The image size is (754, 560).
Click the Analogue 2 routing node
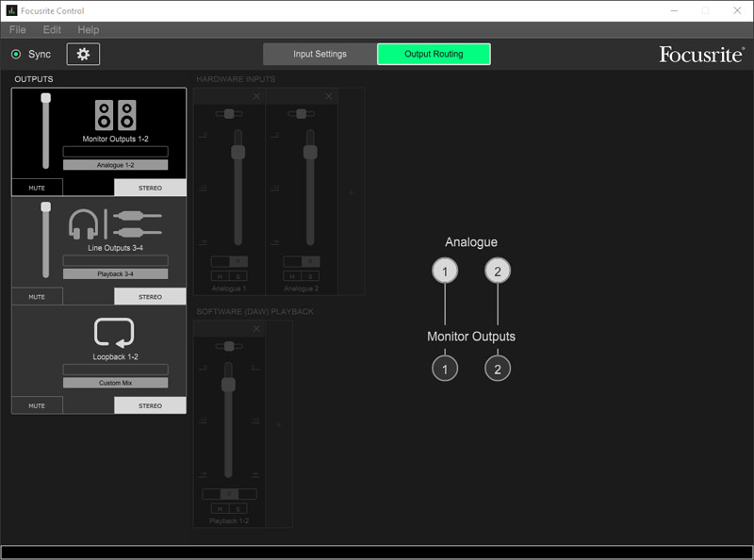coord(498,272)
